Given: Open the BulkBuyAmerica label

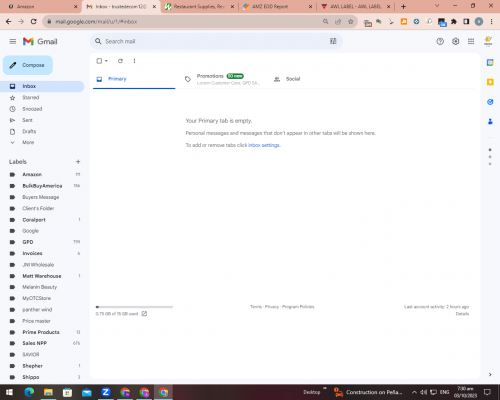Looking at the screenshot, I should 42,186.
